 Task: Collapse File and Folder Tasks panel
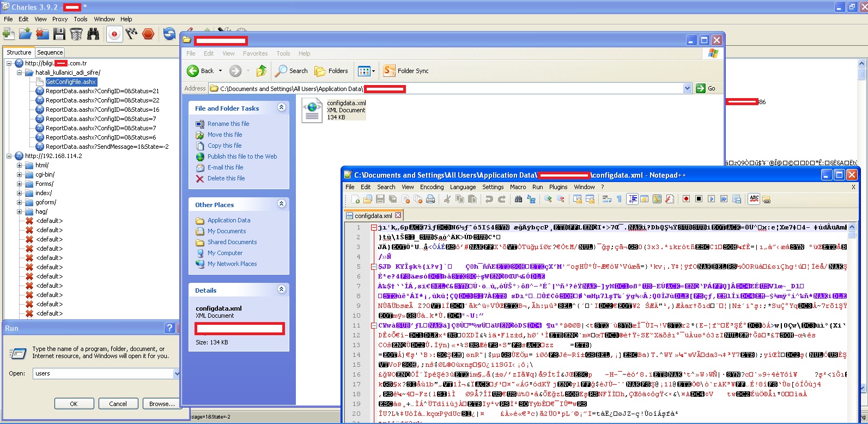tap(281, 107)
